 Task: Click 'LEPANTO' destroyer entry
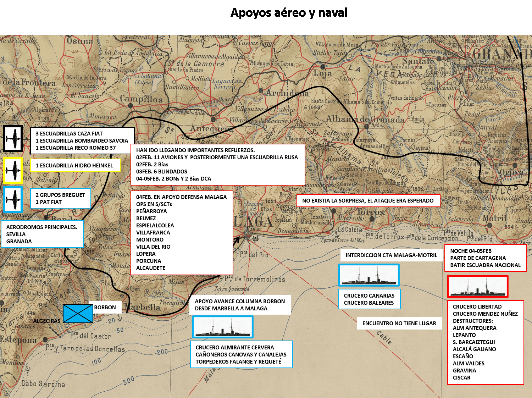tap(464, 335)
